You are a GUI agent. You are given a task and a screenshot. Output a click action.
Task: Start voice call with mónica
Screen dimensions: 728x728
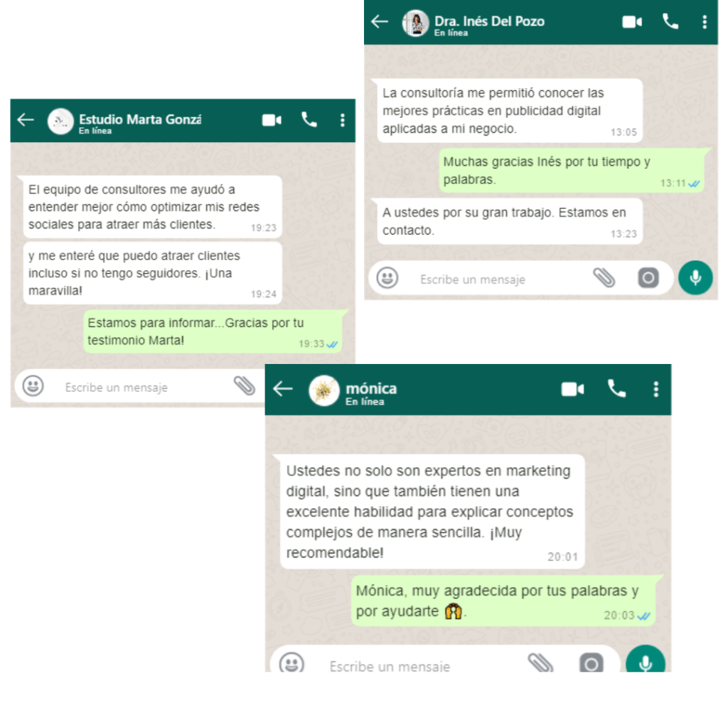pos(616,389)
